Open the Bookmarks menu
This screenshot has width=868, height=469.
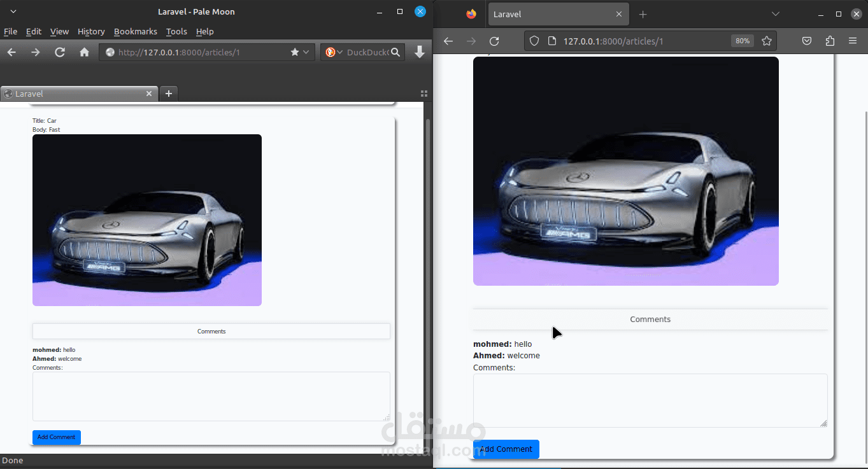[x=135, y=31]
